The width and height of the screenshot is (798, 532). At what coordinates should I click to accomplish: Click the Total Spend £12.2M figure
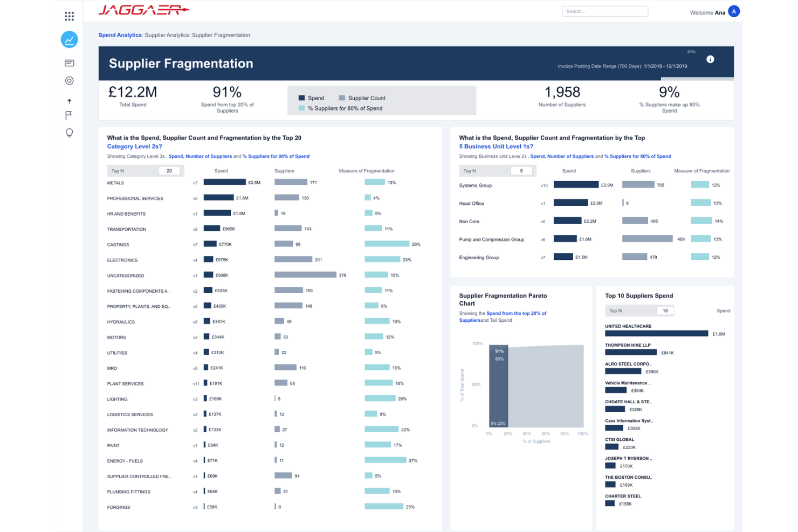point(133,92)
